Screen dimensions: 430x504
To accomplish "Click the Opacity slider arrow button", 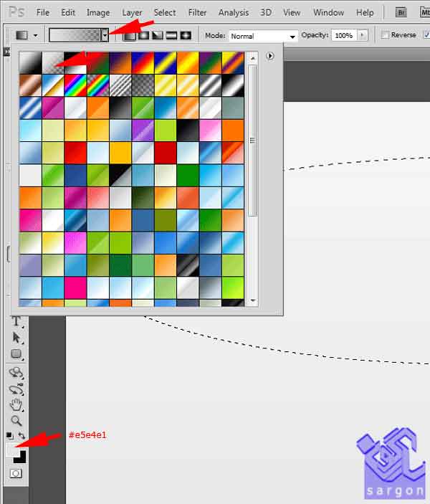I will (363, 36).
